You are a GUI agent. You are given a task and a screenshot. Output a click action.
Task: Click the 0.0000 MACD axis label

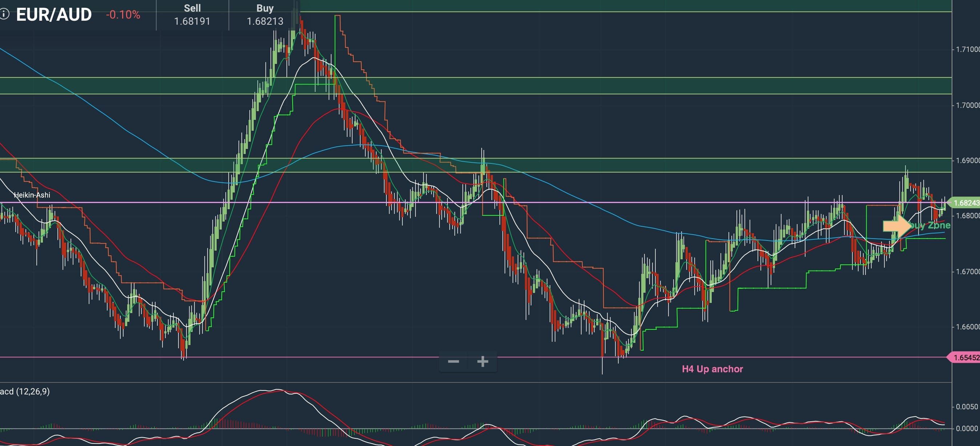967,429
